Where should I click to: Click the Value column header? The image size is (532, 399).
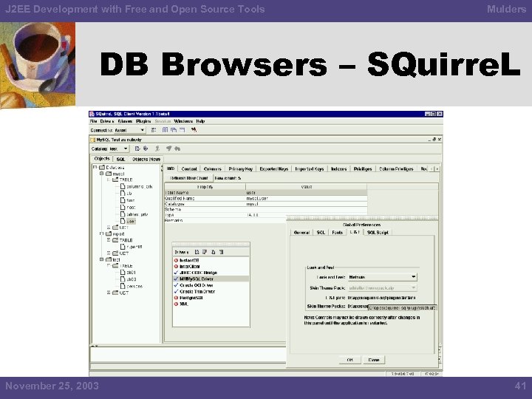point(307,187)
